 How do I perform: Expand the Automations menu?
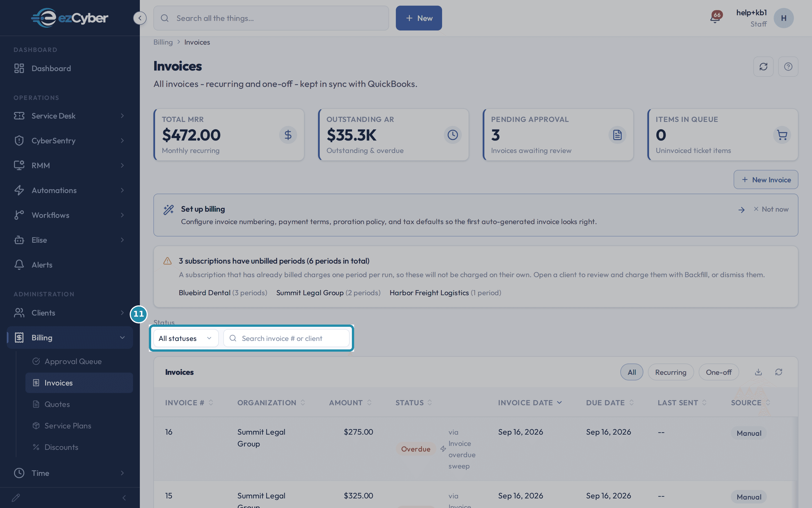coord(70,190)
